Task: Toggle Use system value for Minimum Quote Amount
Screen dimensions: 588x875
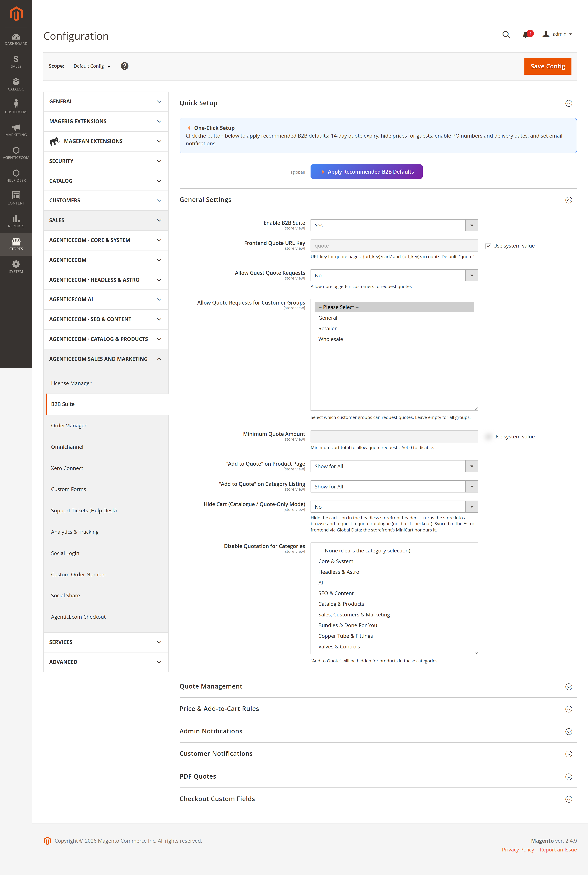Action: (488, 437)
